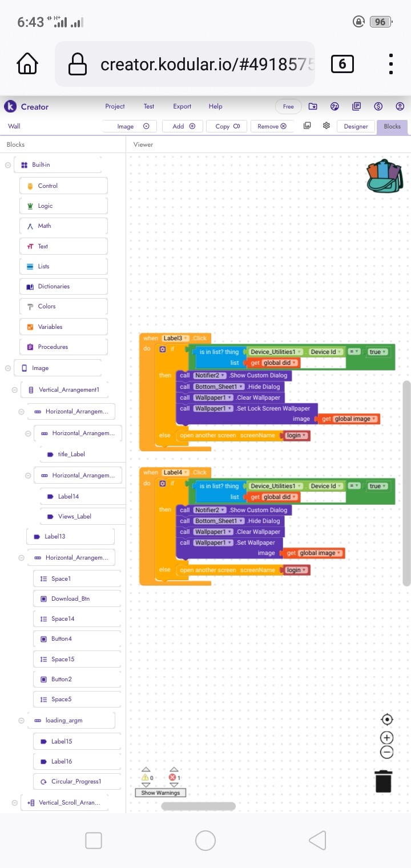Open the Dictionaries blocks drawer
Screen dimensions: 411x868
[x=63, y=286]
